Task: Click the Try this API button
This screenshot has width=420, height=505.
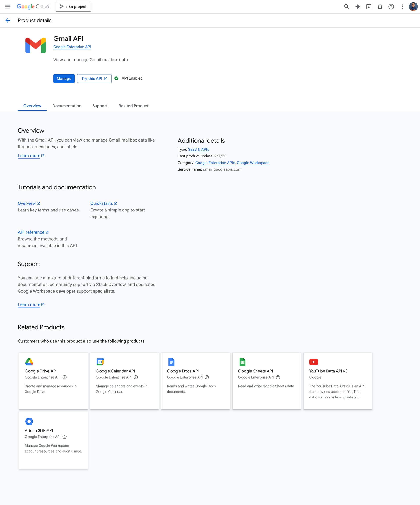Action: click(94, 78)
